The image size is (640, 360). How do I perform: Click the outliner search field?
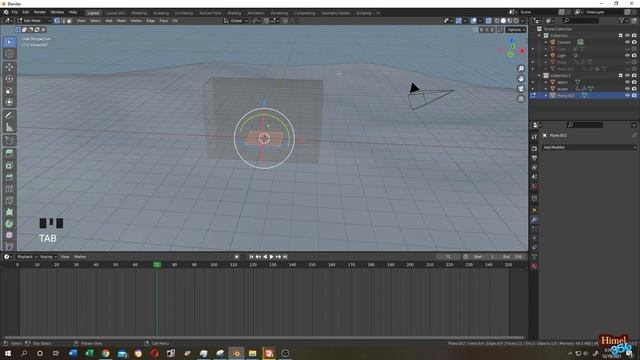coord(581,20)
